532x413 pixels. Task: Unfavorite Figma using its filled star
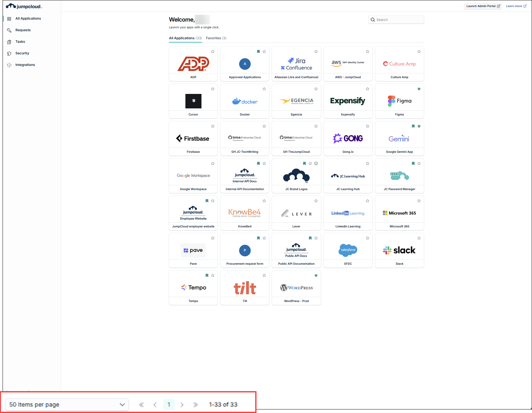click(x=419, y=89)
